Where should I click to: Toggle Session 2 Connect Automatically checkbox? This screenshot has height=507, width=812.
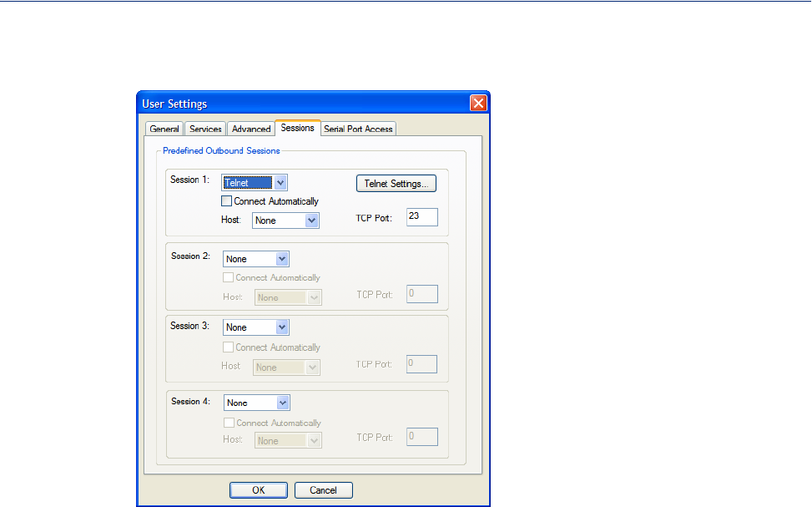click(228, 277)
